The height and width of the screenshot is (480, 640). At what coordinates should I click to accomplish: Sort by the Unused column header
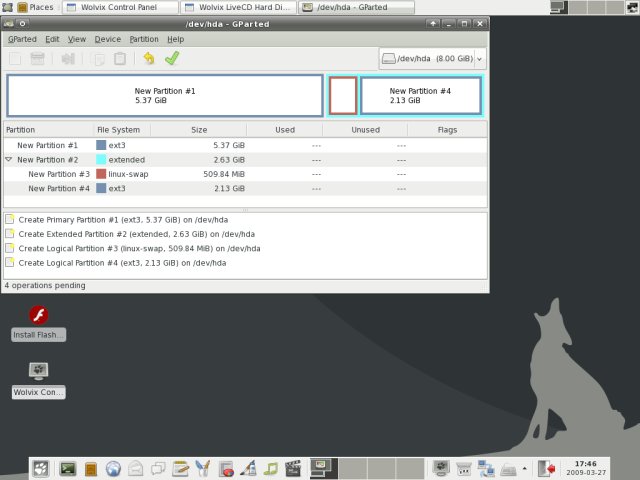tap(365, 130)
